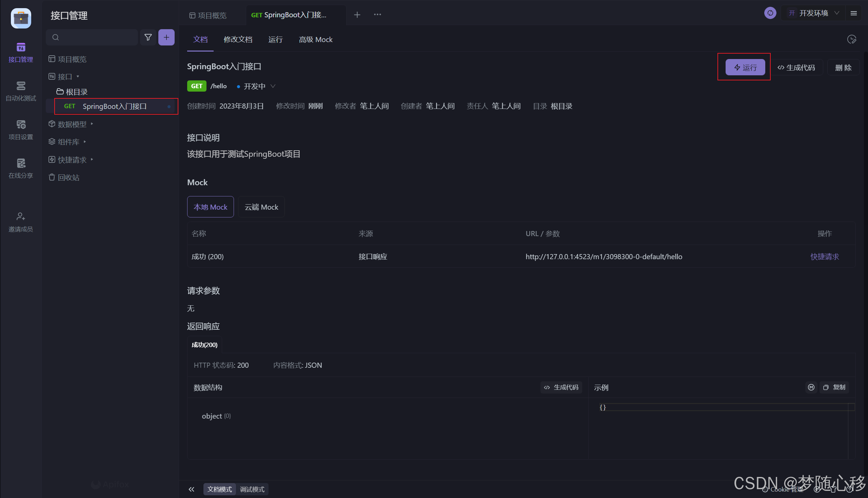This screenshot has height=498, width=868.
Task: Open the 高级 Mock tab
Action: 315,39
